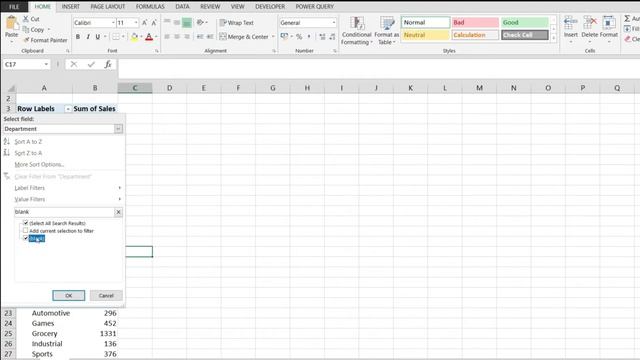Clear the search box with X
Image resolution: width=640 pixels, height=360 pixels.
tap(118, 212)
